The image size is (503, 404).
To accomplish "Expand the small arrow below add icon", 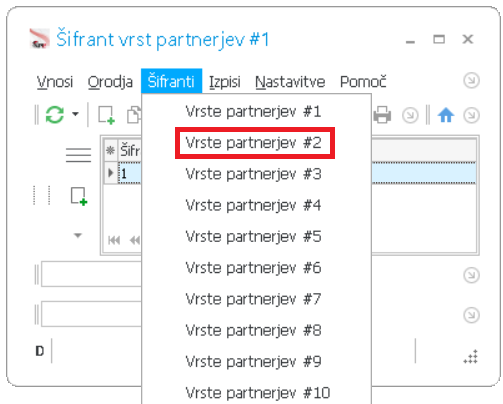I will click(x=78, y=235).
